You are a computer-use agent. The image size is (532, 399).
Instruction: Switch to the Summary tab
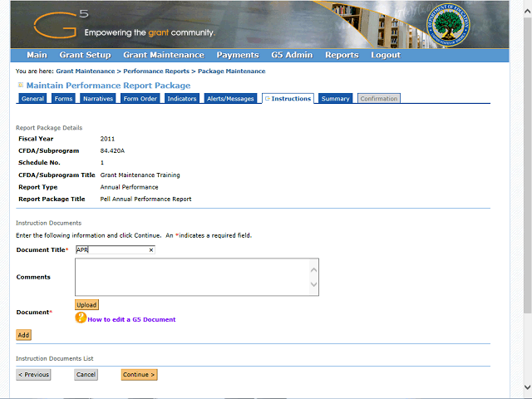(336, 98)
